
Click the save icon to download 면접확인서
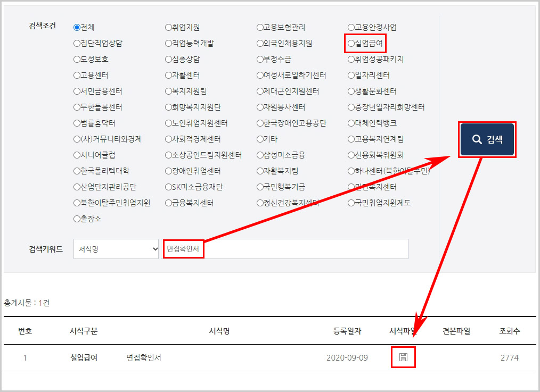[403, 357]
